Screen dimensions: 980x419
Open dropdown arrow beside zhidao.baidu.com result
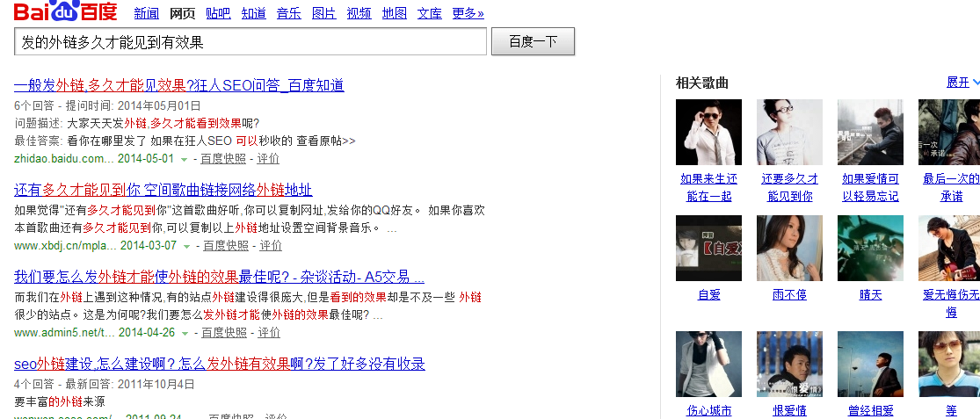[184, 160]
